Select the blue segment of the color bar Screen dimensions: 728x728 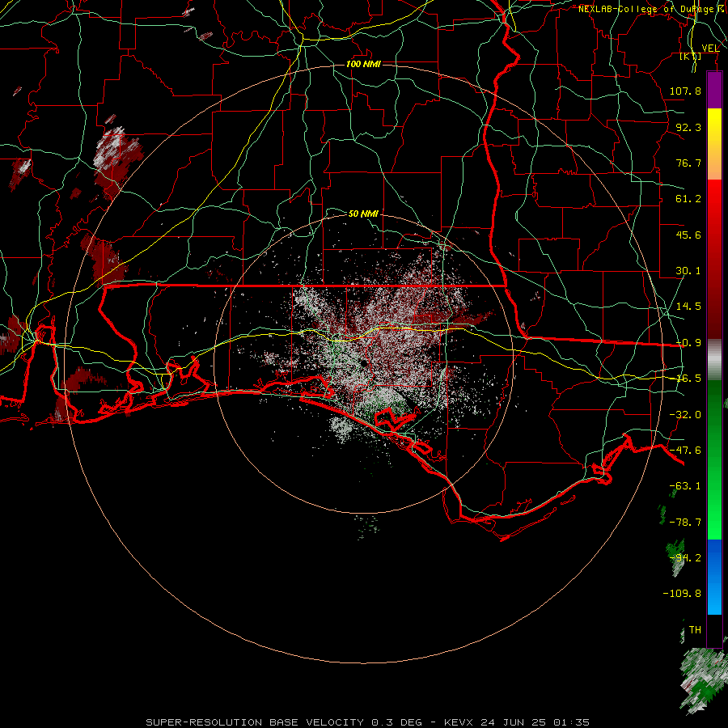714,577
